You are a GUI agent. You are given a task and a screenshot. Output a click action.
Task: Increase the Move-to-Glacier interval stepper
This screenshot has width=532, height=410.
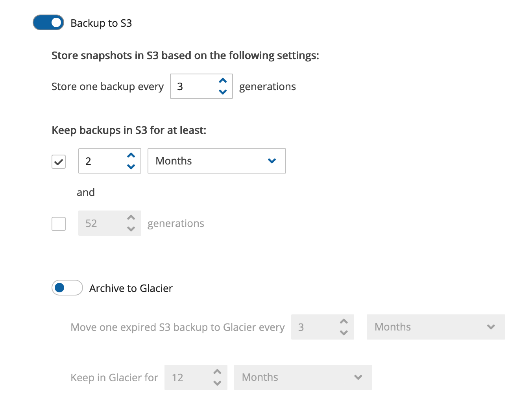[x=344, y=321]
